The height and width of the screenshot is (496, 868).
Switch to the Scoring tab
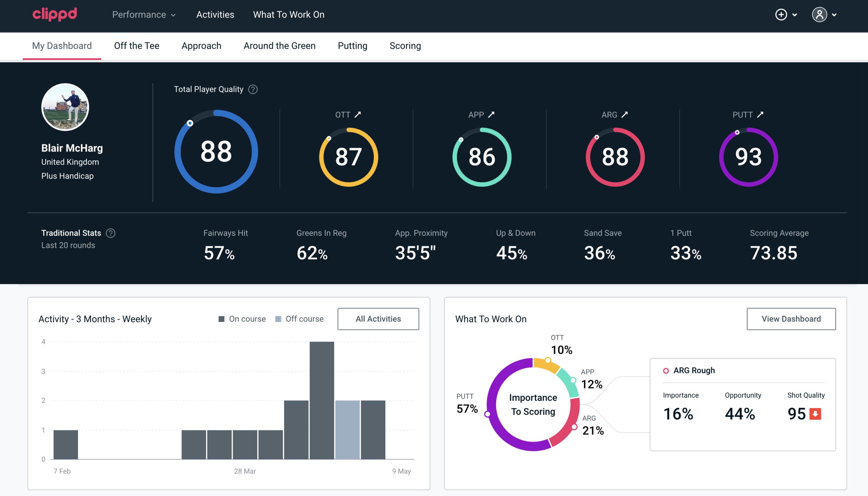tap(405, 45)
